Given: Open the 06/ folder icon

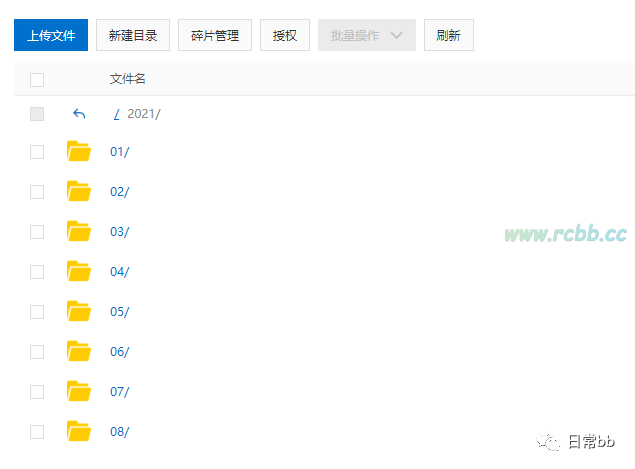Looking at the screenshot, I should [79, 352].
